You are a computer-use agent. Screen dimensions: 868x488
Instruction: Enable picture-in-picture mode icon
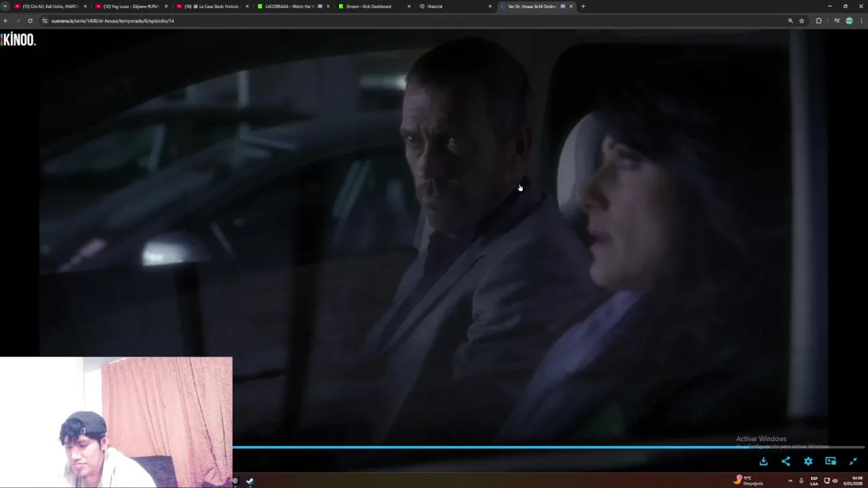pos(831,461)
